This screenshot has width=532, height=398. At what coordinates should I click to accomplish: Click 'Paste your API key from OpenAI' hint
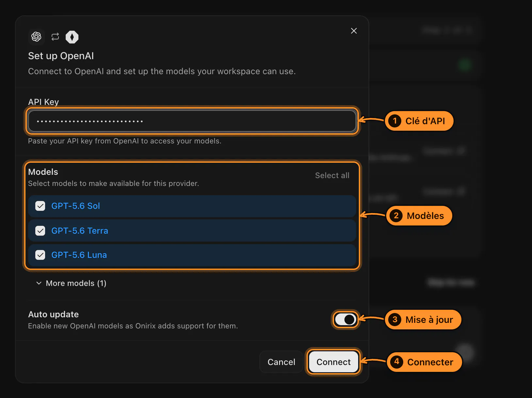pos(125,141)
